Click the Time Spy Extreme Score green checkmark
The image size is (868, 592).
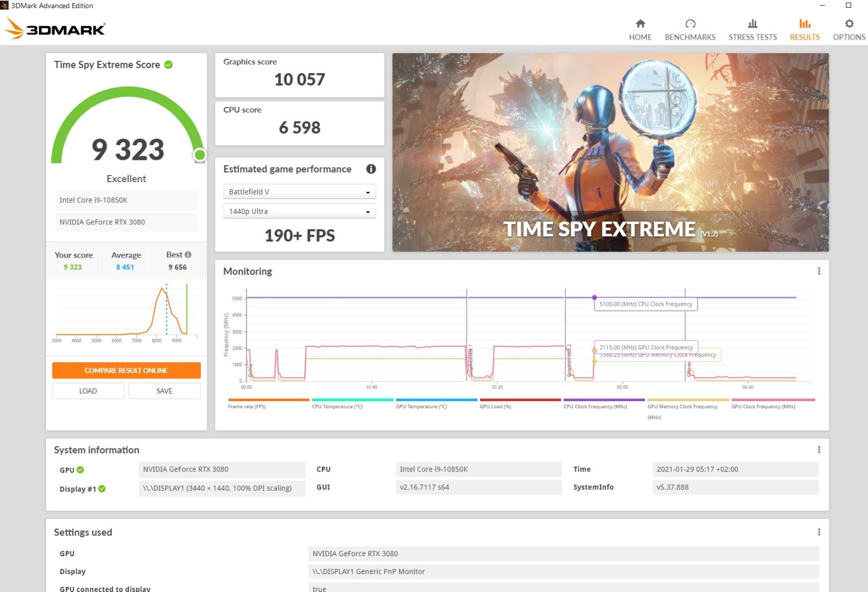169,65
